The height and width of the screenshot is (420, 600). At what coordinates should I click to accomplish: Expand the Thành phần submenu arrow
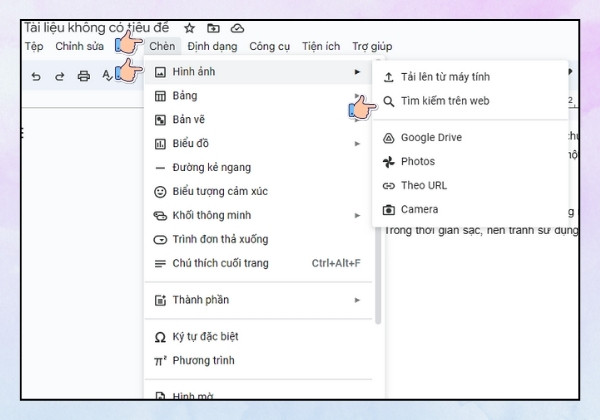click(x=357, y=300)
